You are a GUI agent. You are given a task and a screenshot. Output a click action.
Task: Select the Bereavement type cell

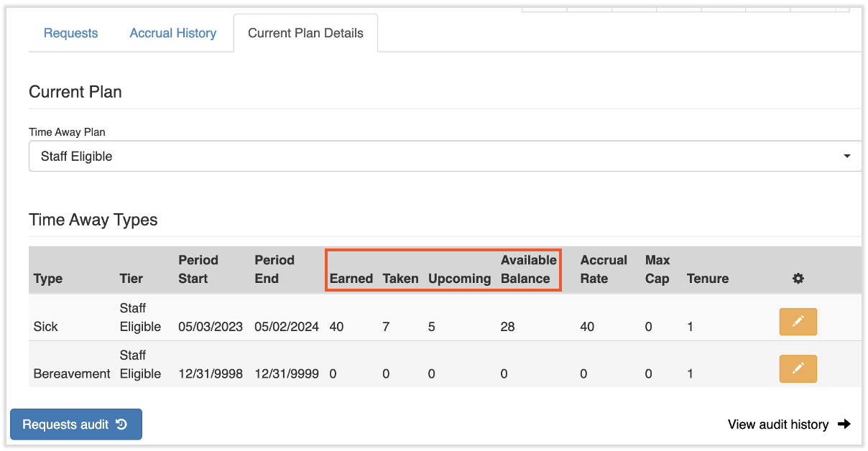pos(72,373)
